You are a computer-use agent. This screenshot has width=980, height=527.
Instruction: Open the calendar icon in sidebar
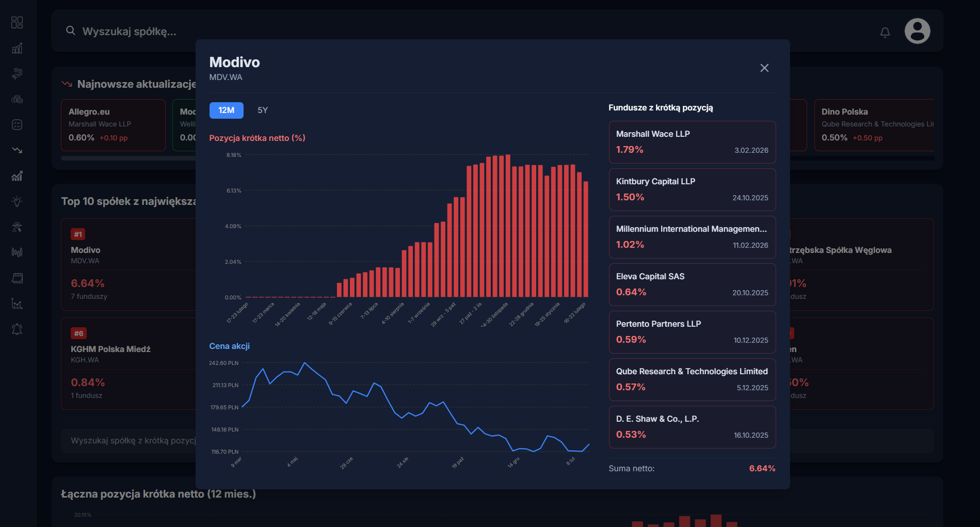17,278
